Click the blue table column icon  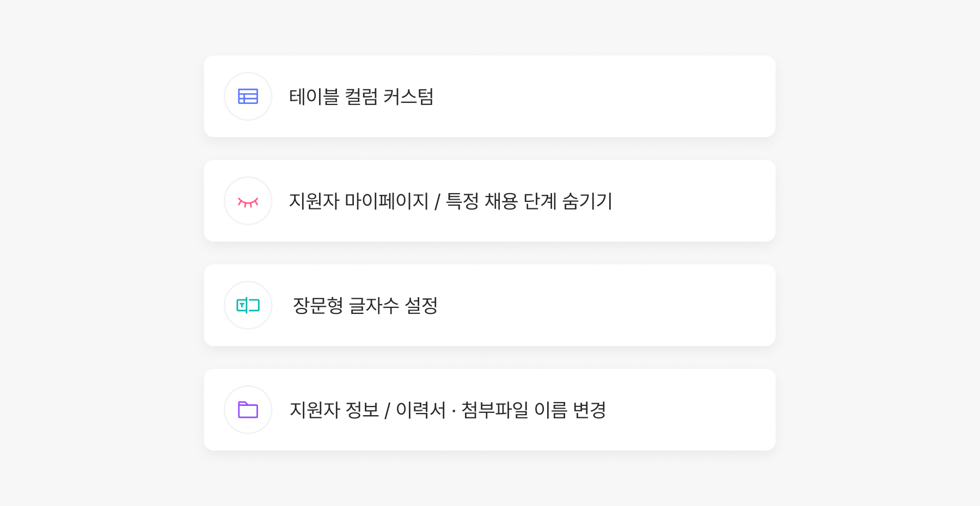click(248, 96)
